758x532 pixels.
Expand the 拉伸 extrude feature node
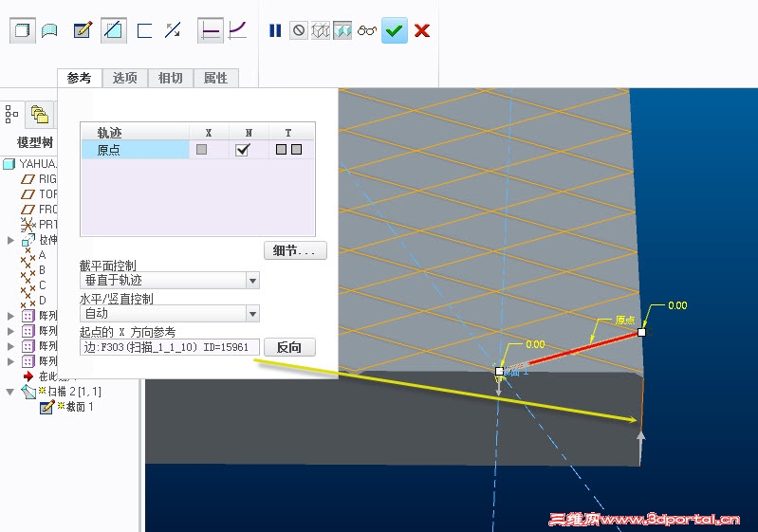(x=10, y=240)
